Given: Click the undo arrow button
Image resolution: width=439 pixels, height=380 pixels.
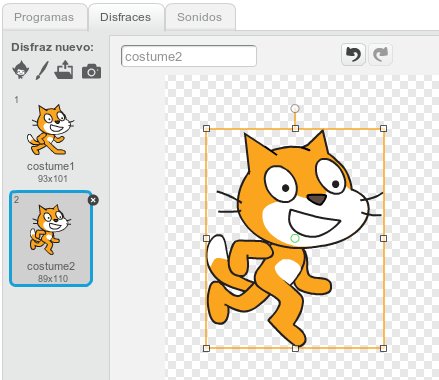Looking at the screenshot, I should click(353, 54).
